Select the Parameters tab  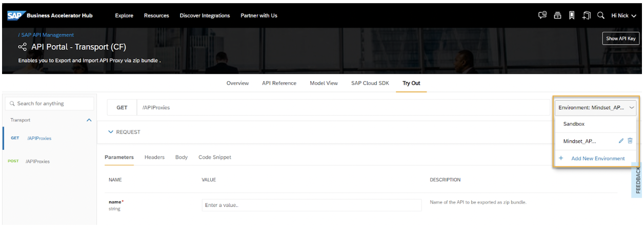pyautogui.click(x=119, y=157)
